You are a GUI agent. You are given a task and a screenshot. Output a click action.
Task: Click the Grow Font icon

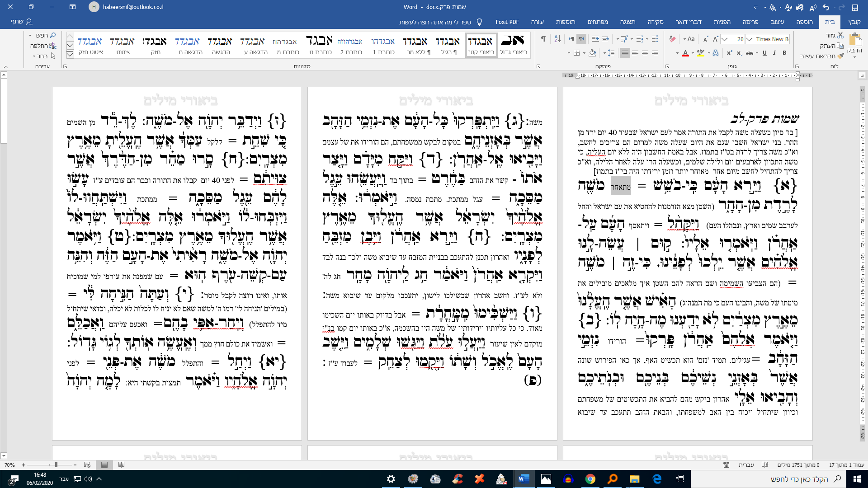click(x=716, y=39)
